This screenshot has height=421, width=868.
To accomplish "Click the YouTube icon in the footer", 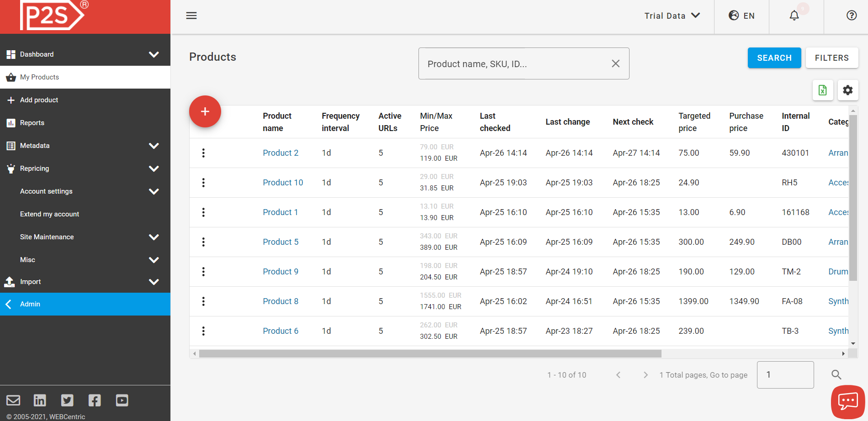I will pos(122,400).
